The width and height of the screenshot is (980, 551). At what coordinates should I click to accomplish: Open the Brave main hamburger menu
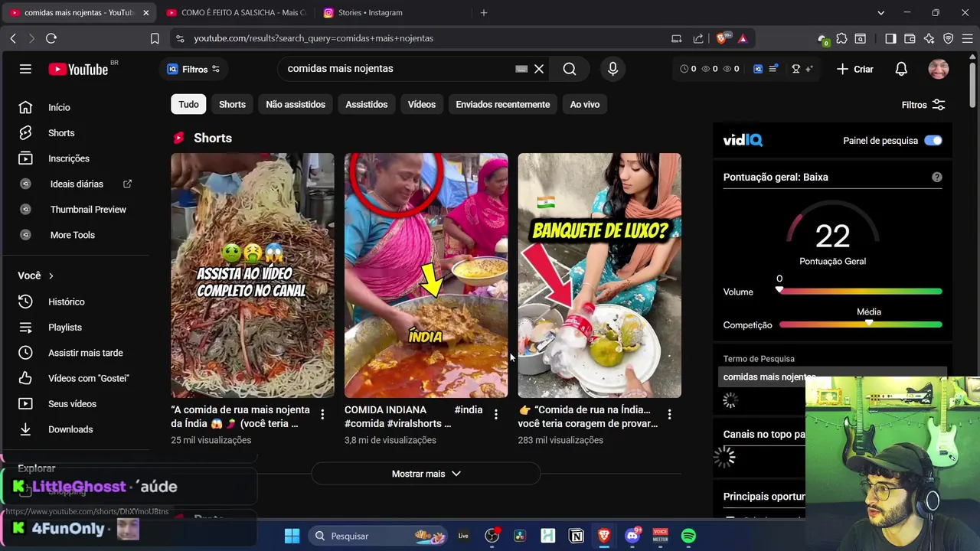point(967,38)
